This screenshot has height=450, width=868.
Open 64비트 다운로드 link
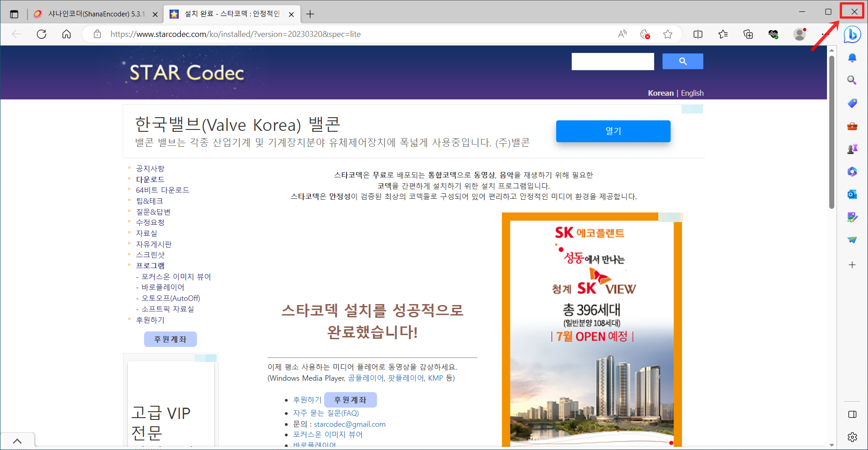click(x=162, y=190)
